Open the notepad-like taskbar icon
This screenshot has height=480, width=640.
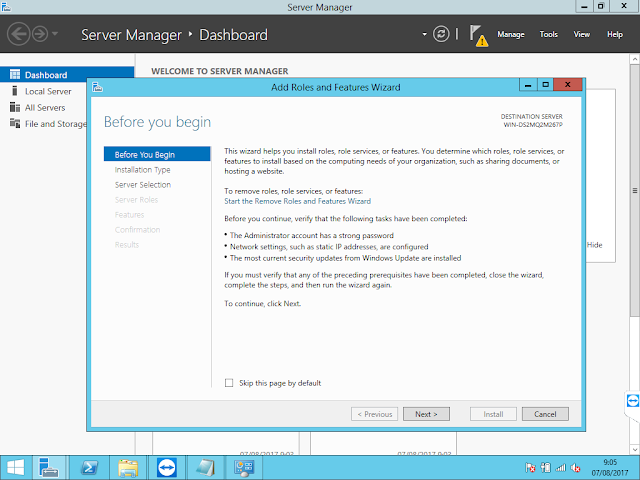[x=205, y=468]
